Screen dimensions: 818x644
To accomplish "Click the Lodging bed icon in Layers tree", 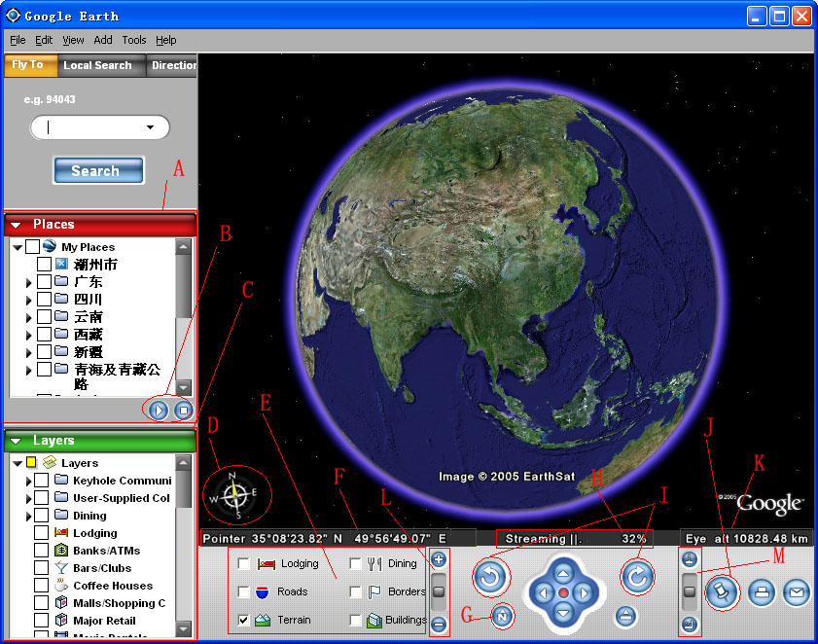I will point(61,533).
